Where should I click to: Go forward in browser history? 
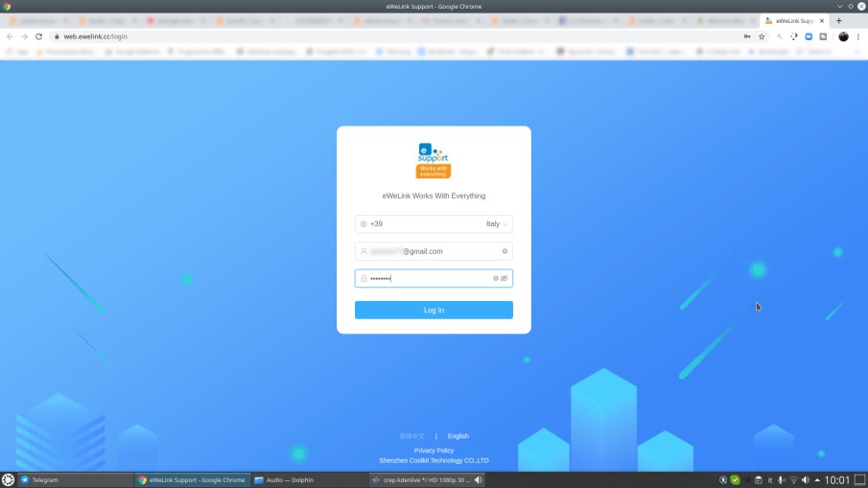(24, 36)
